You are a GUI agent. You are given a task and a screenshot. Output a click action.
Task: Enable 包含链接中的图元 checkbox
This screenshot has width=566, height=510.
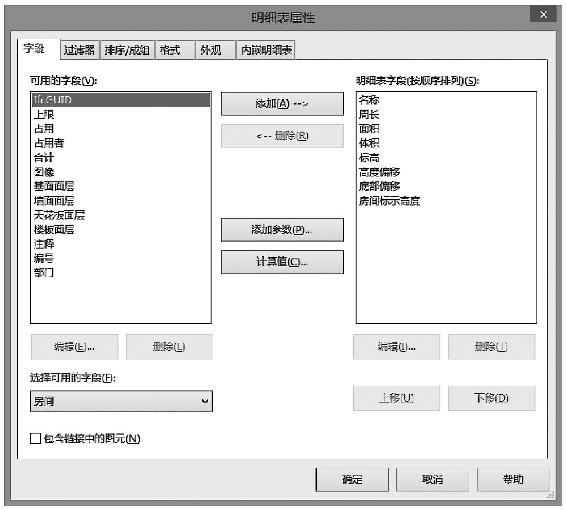(35, 439)
